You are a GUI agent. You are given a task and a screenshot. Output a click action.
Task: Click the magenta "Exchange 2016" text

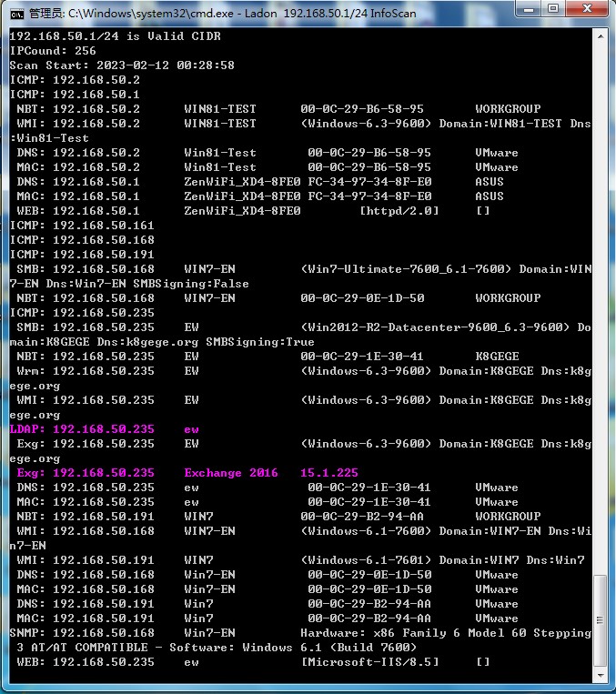click(231, 473)
